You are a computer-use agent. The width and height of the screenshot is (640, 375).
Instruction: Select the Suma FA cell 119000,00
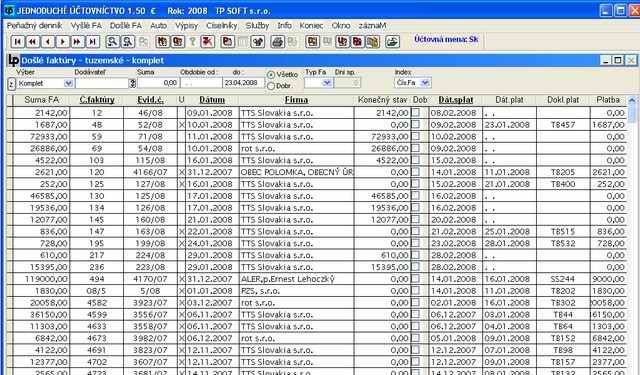(41, 279)
